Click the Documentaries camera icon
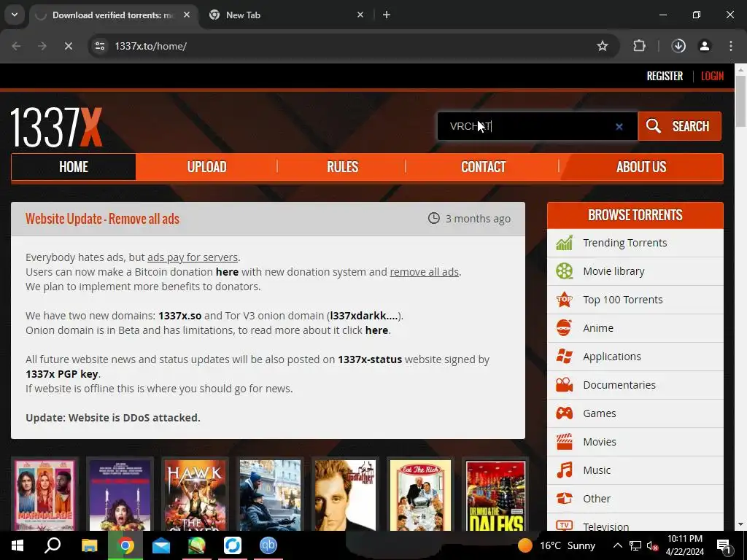 point(564,385)
